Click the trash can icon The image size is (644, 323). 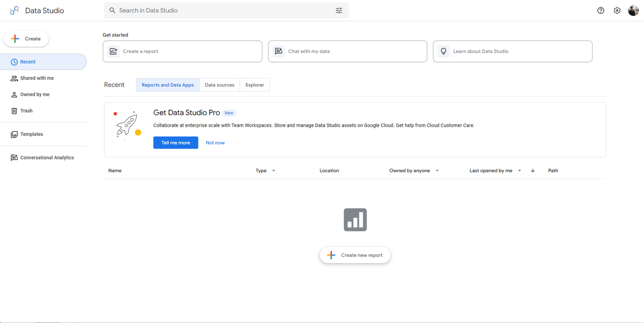pos(14,111)
